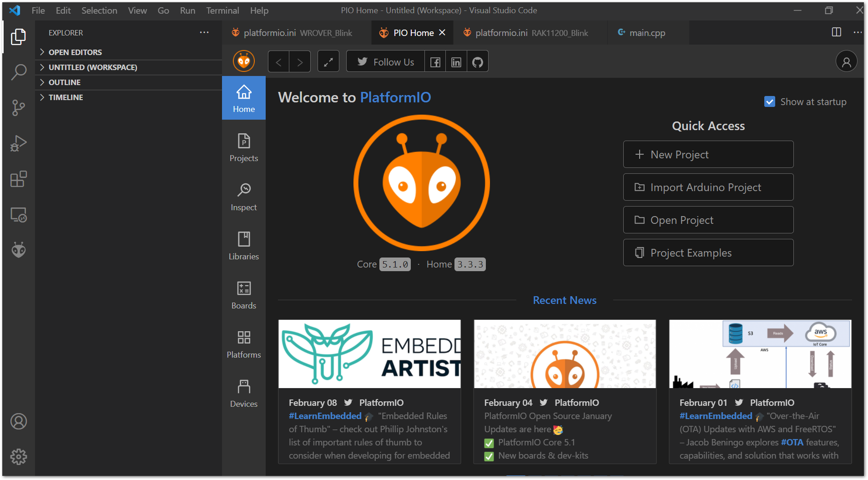Screen dimensions: 868x480
Task: Open the Terminal menu
Action: 222,10
